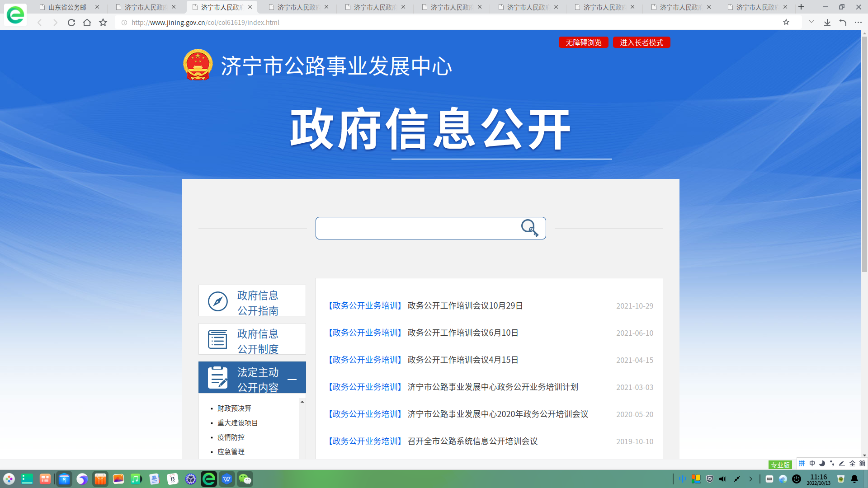Click the browser reload icon

click(71, 23)
